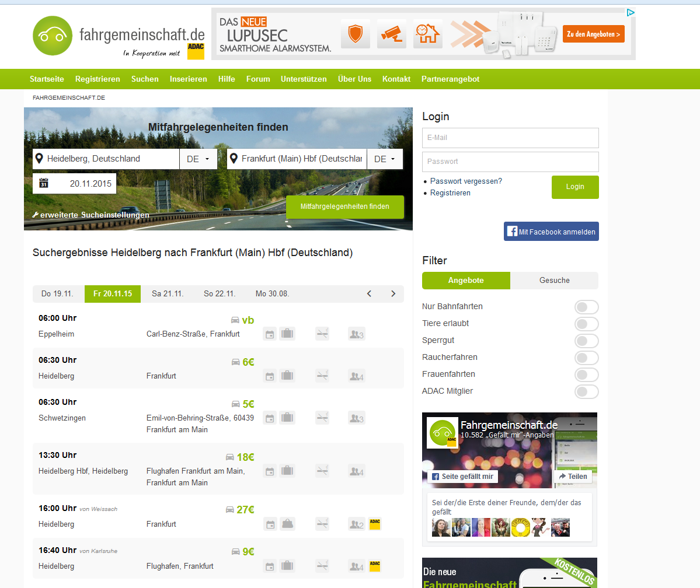This screenshot has width=700, height=588.
Task: Click the no-smoking icon in the 06:00 Uhr row
Action: tap(322, 334)
